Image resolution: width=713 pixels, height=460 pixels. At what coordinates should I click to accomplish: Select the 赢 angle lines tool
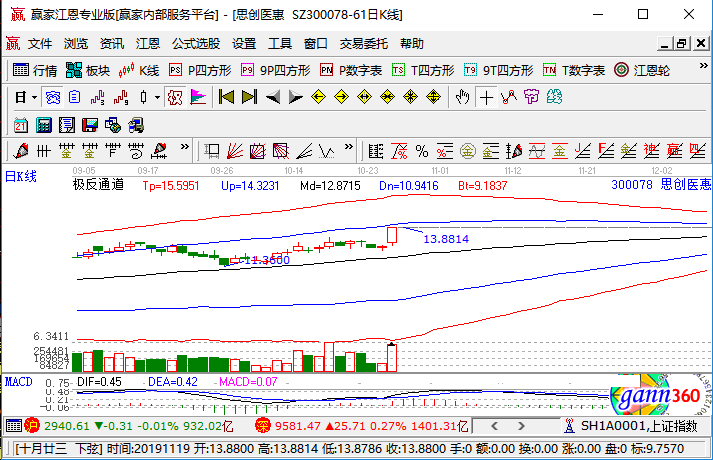674,151
